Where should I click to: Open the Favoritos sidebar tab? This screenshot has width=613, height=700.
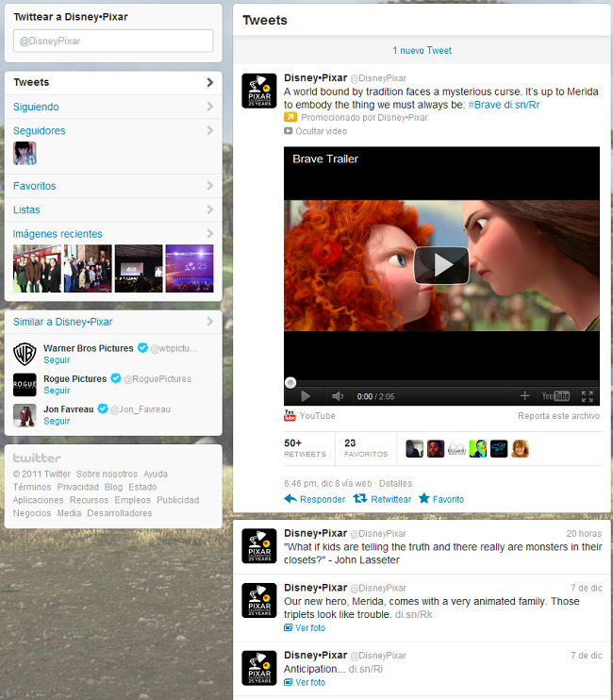pyautogui.click(x=113, y=186)
